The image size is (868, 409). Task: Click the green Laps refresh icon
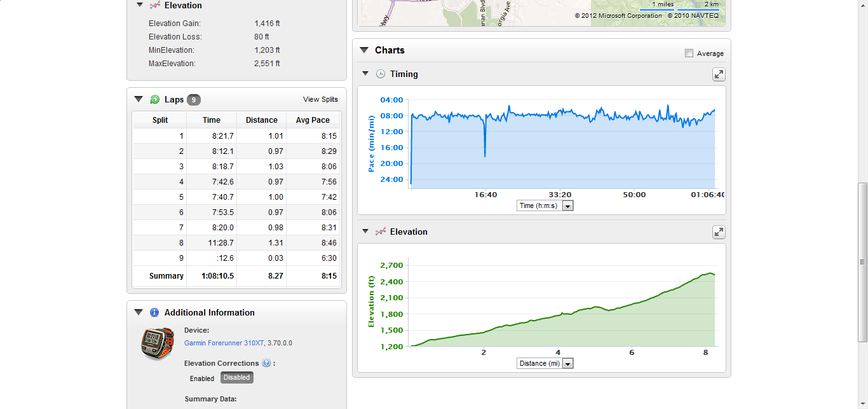154,100
